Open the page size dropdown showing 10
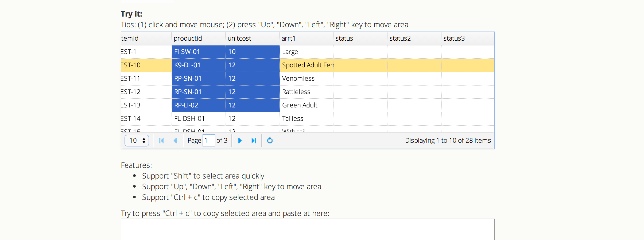The width and height of the screenshot is (644, 240). click(x=137, y=141)
